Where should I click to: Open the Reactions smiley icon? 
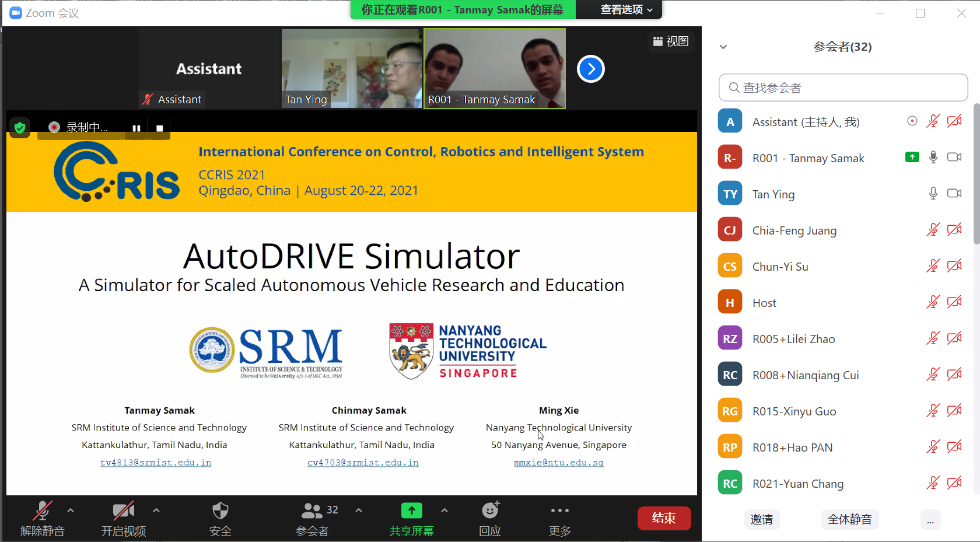(x=490, y=511)
